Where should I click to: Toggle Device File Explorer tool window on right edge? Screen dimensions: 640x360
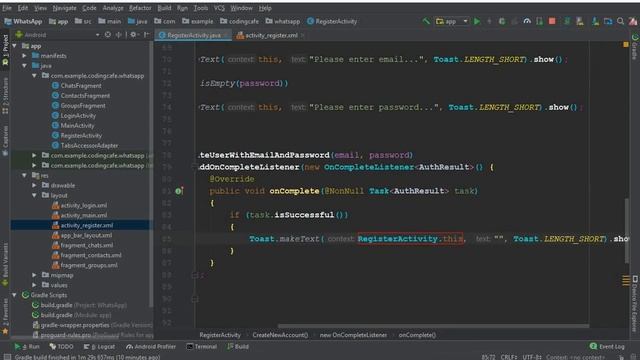(635, 304)
